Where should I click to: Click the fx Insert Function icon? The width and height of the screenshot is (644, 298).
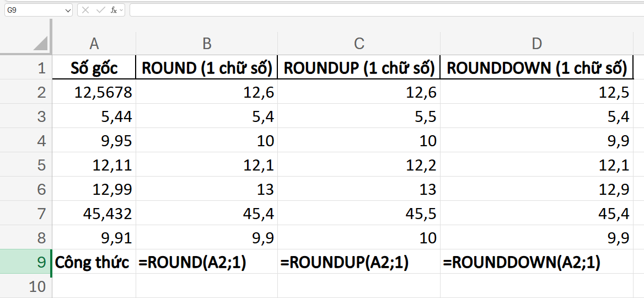pyautogui.click(x=114, y=10)
